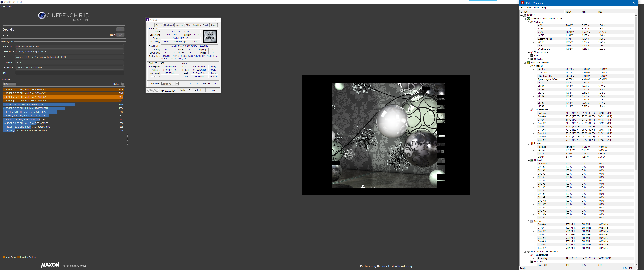Screen dimensions: 644x270
Task: Click the ASUSTeK motherboard icon in sensor tree
Action: (x=528, y=19)
